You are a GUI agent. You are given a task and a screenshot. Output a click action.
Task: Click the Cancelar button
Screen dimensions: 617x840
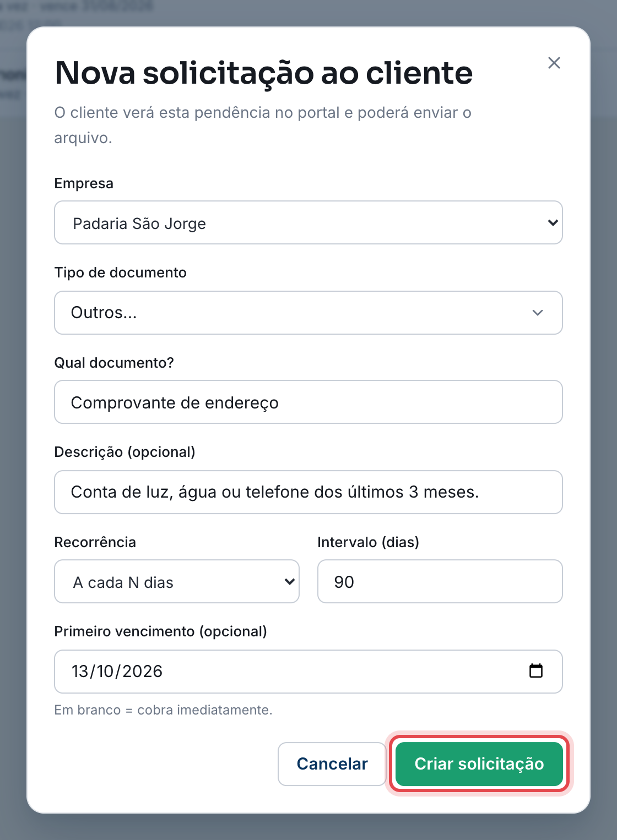332,764
